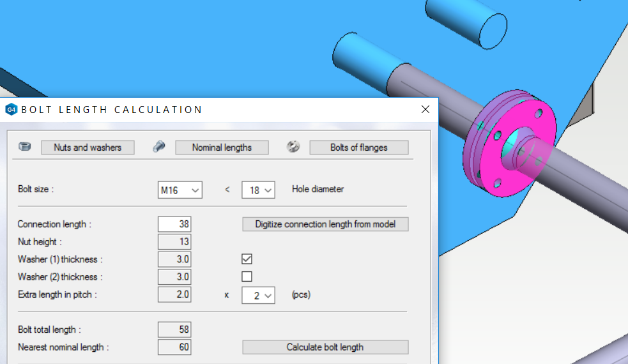This screenshot has width=628, height=364.
Task: Expand the hole diameter dropdown showing 18
Action: point(258,190)
